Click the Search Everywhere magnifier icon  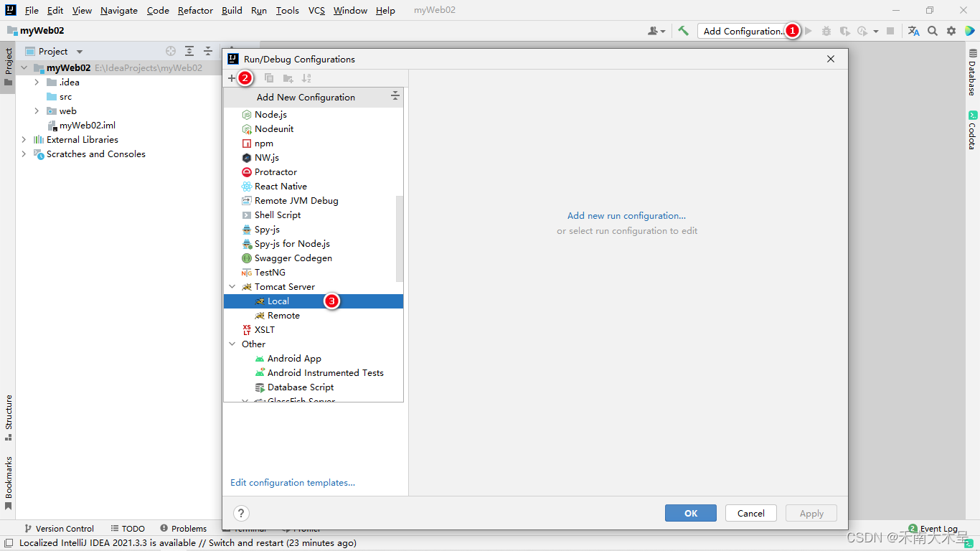[x=932, y=31]
